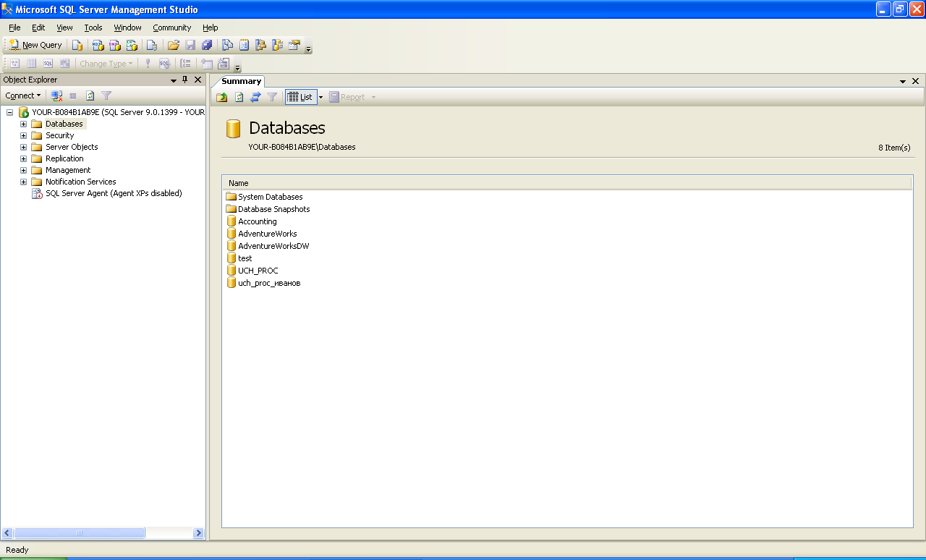Click the Up one level icon in Summary
Image resolution: width=926 pixels, height=560 pixels.
pos(222,97)
